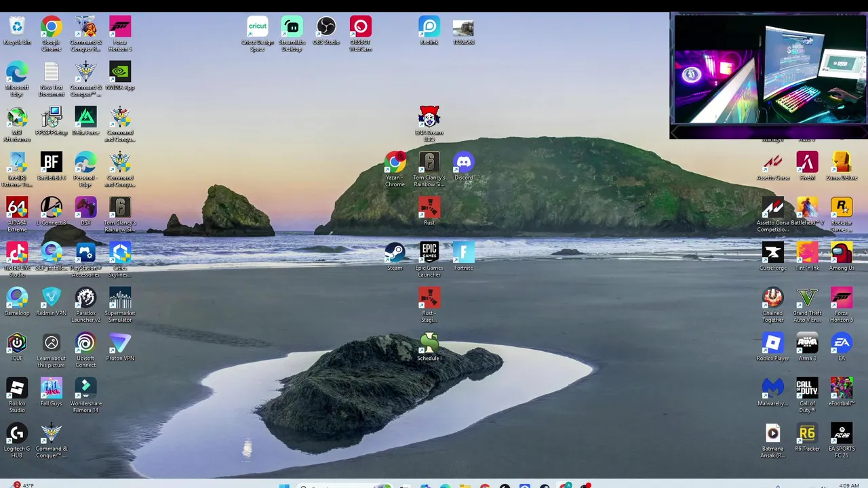
Task: Launch L-Connect 3 shortcut
Action: 52,211
